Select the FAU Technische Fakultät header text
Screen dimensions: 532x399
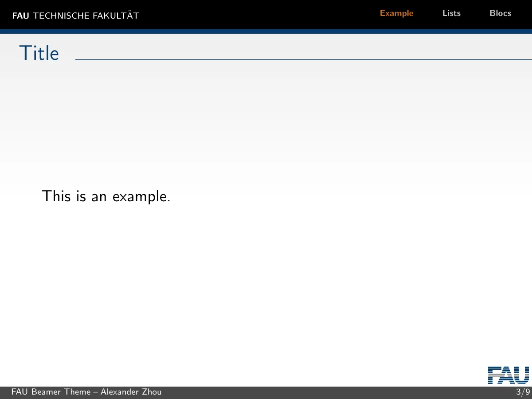pyautogui.click(x=75, y=16)
